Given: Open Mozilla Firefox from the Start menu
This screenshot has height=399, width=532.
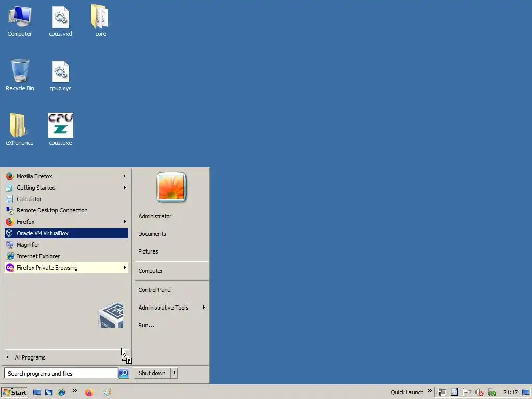Looking at the screenshot, I should [x=66, y=176].
